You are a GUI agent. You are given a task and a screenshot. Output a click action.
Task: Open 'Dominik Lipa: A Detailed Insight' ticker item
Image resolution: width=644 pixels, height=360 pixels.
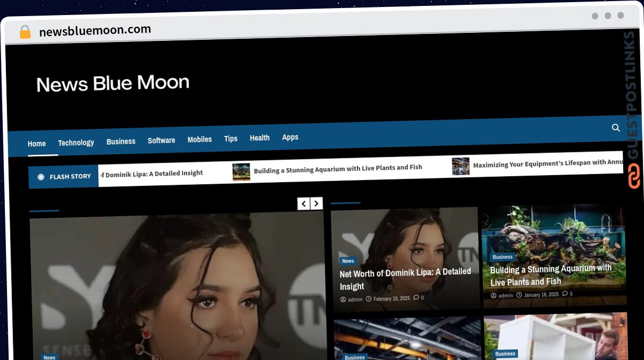(x=151, y=174)
